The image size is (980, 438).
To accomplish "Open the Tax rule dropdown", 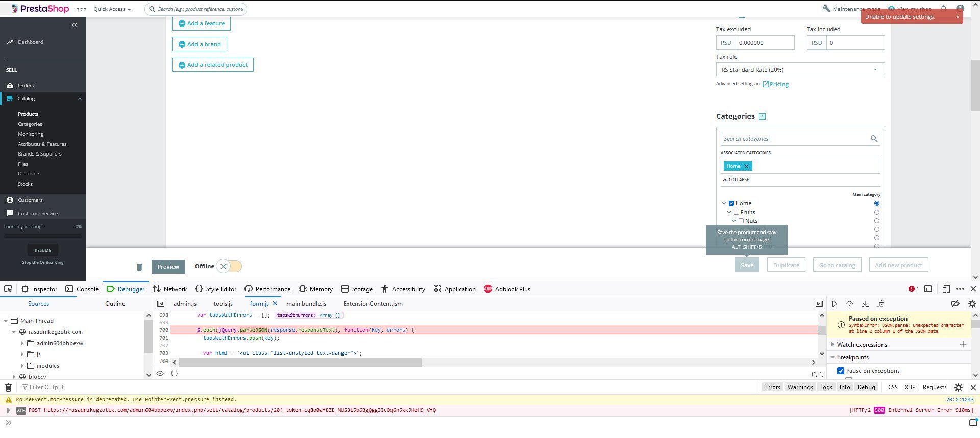I will pos(800,70).
